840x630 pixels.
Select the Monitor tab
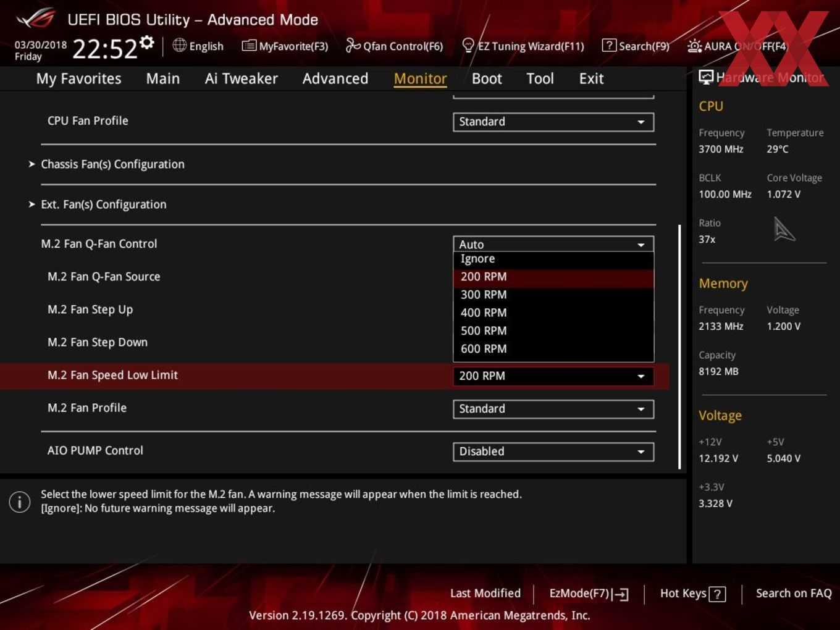420,78
